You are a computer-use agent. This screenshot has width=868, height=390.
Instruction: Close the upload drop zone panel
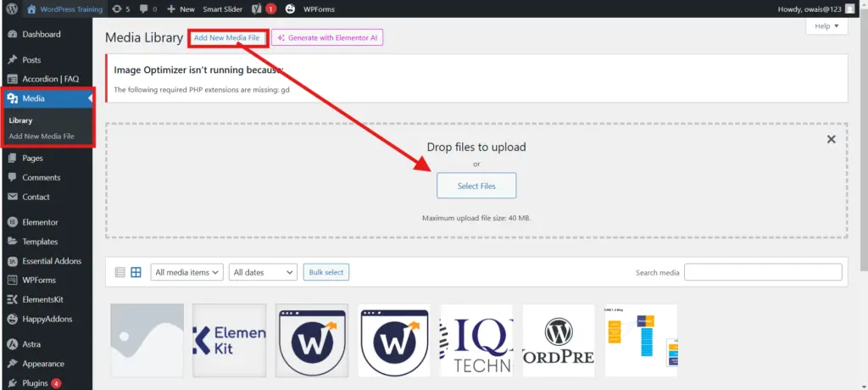pos(831,140)
